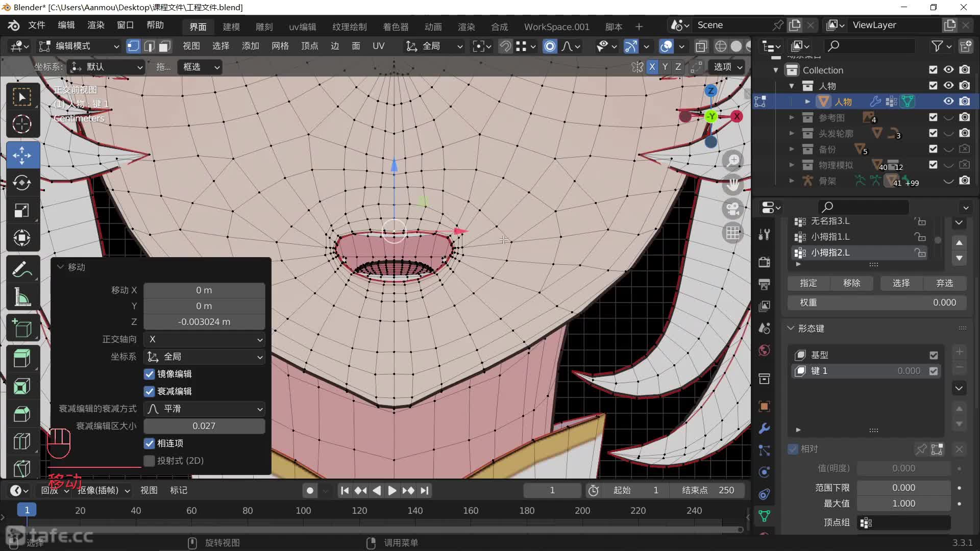Screen dimensions: 980x551
Task: Uncheck 镜像编辑 checkbox
Action: 149,374
